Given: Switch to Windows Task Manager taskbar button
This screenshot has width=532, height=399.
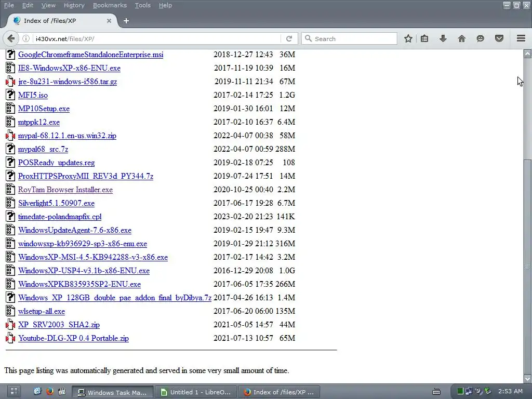Looking at the screenshot, I should [113, 392].
